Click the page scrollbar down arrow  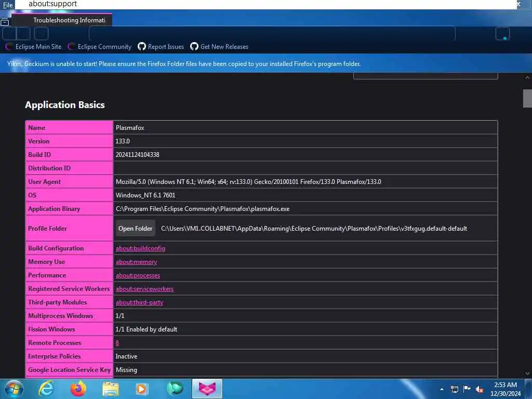coord(527,373)
